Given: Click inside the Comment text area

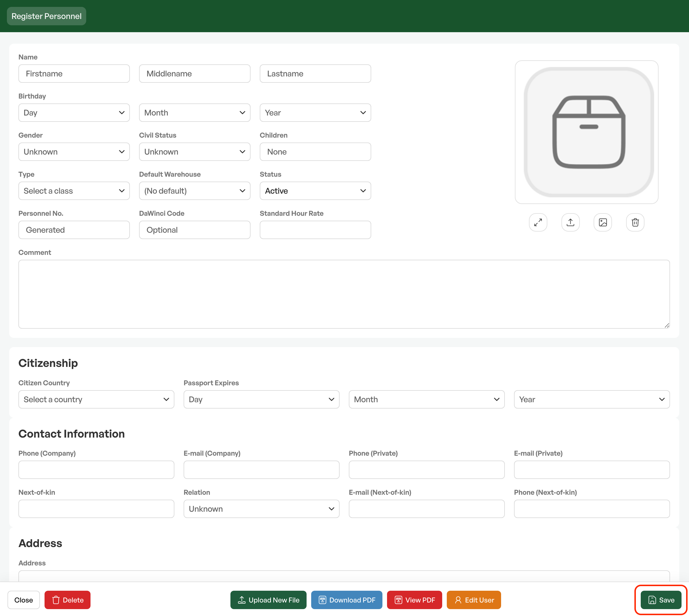Looking at the screenshot, I should [344, 294].
